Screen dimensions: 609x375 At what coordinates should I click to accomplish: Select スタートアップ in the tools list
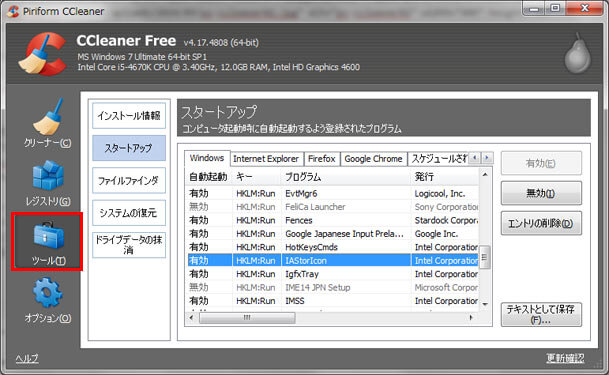tap(129, 148)
